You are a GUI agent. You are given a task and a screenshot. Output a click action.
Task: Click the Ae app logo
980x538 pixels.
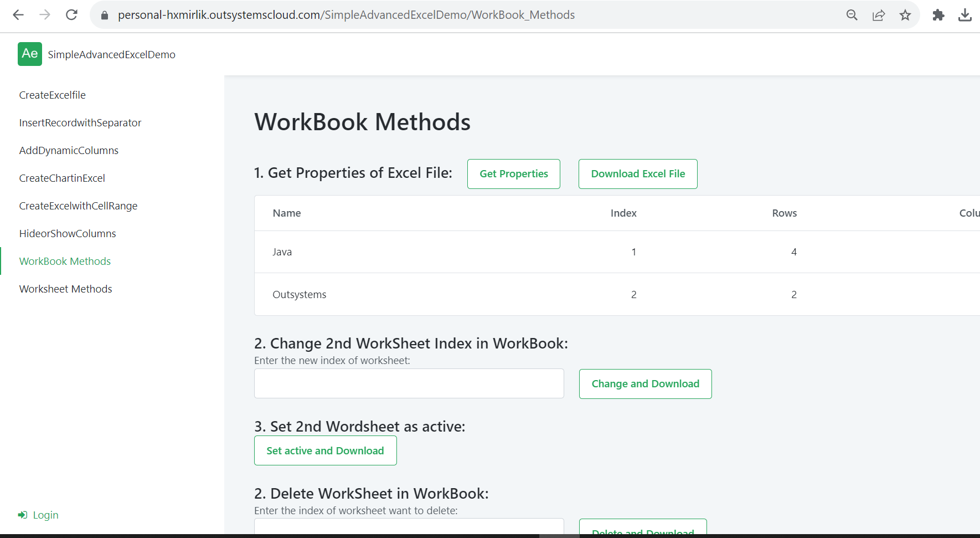[x=30, y=54]
